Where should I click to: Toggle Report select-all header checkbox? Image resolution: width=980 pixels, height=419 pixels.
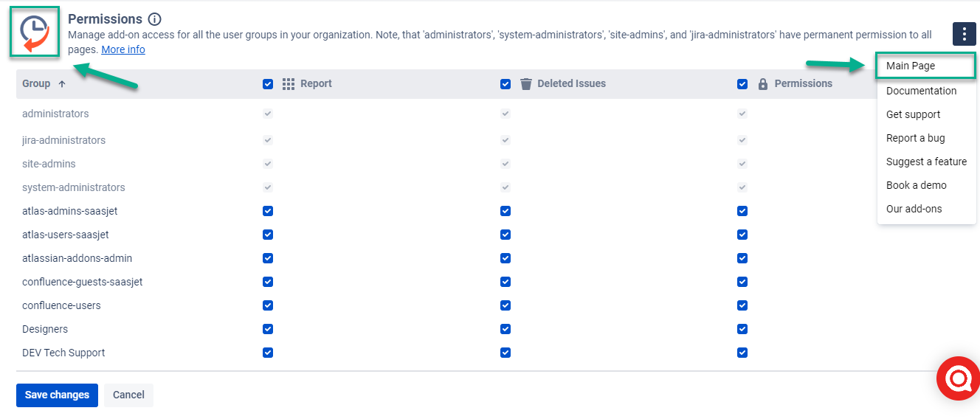pos(268,84)
